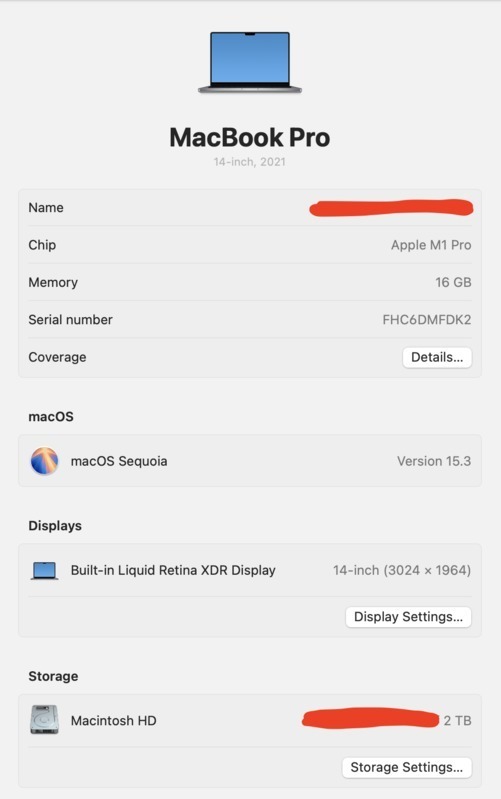The image size is (501, 799).
Task: Click the Macintosh HD drive icon
Action: point(44,720)
